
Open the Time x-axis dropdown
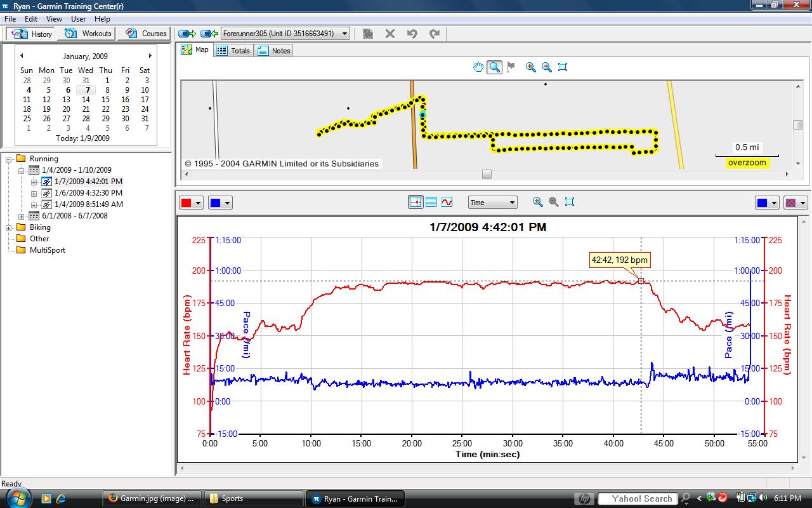coord(493,203)
